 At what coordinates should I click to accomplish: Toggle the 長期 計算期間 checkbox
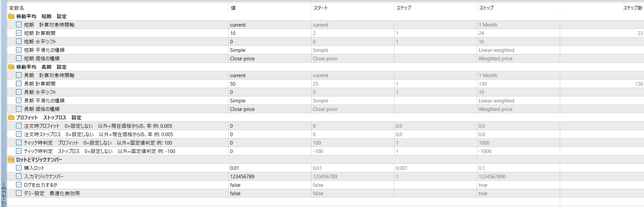[x=19, y=84]
